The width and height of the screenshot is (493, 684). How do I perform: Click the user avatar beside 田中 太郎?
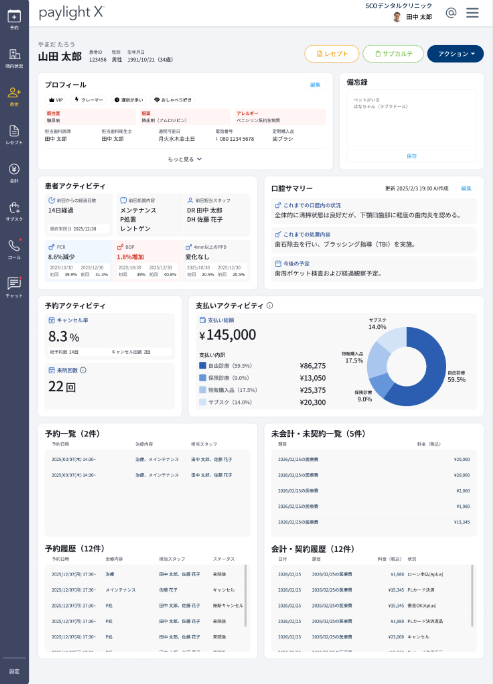(x=397, y=17)
